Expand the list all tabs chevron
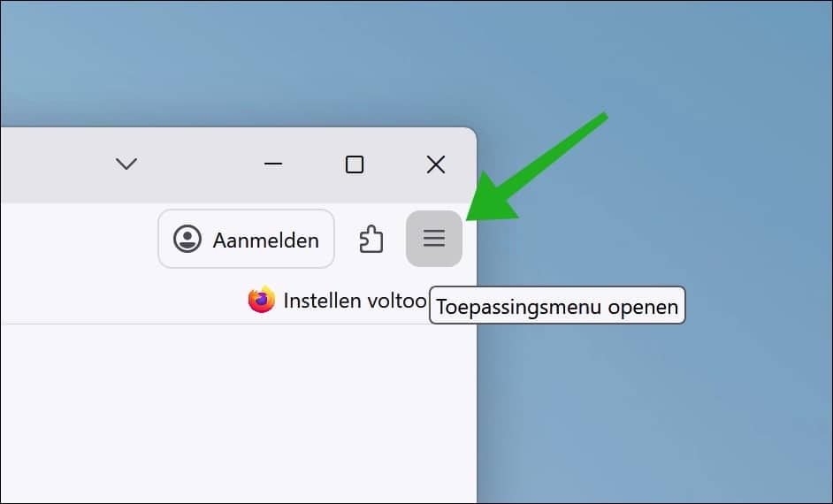 (x=126, y=164)
